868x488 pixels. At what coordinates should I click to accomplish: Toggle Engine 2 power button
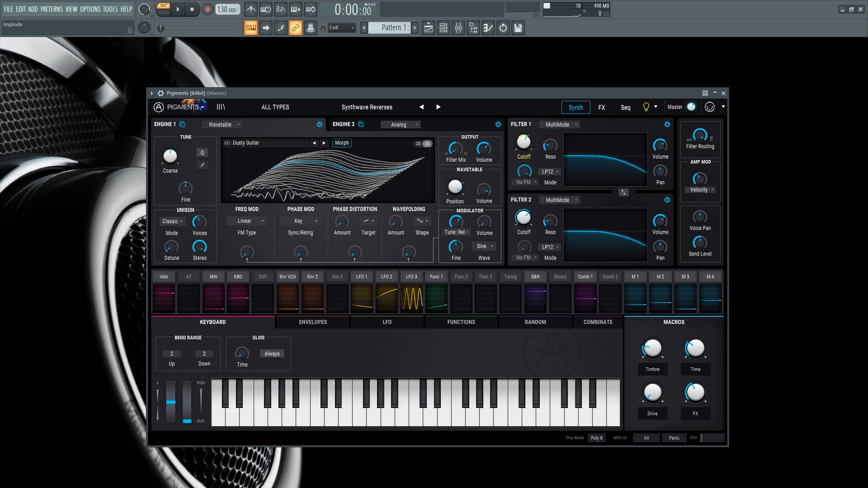click(498, 124)
